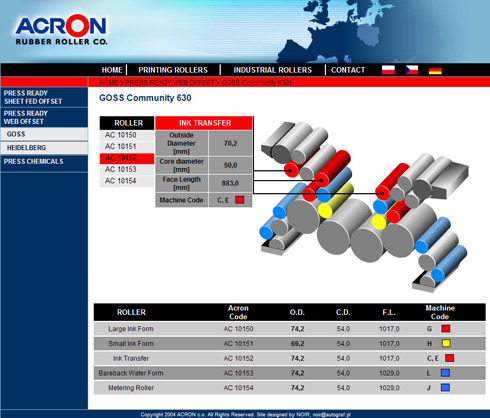Select roller AC 10153 in roller list
Viewport: 490px width, 418px height.
point(127,169)
